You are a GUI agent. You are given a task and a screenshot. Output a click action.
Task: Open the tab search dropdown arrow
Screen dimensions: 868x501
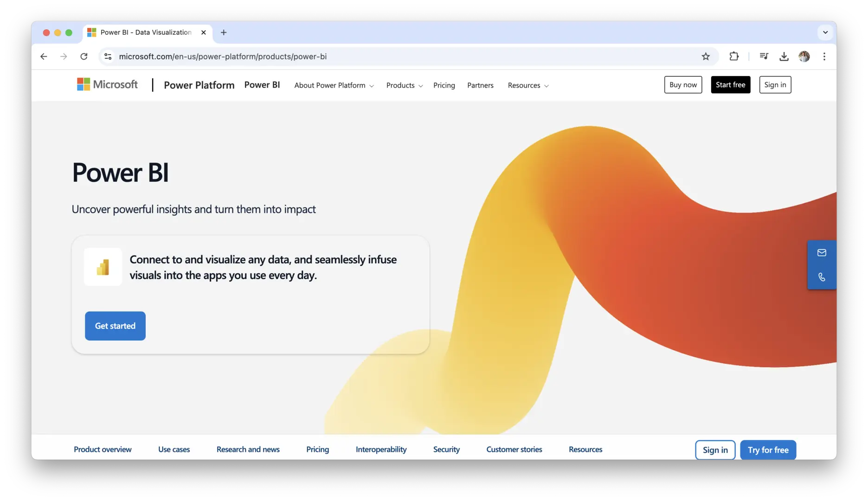825,32
